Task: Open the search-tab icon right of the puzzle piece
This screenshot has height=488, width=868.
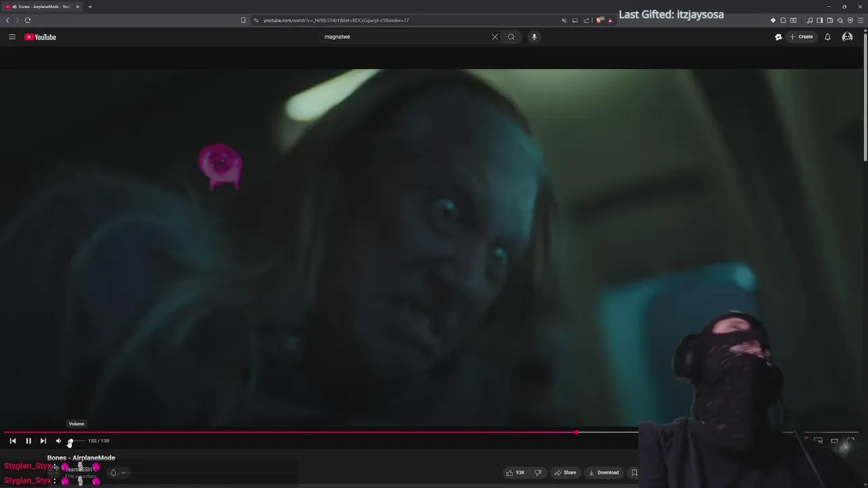Action: (793, 20)
